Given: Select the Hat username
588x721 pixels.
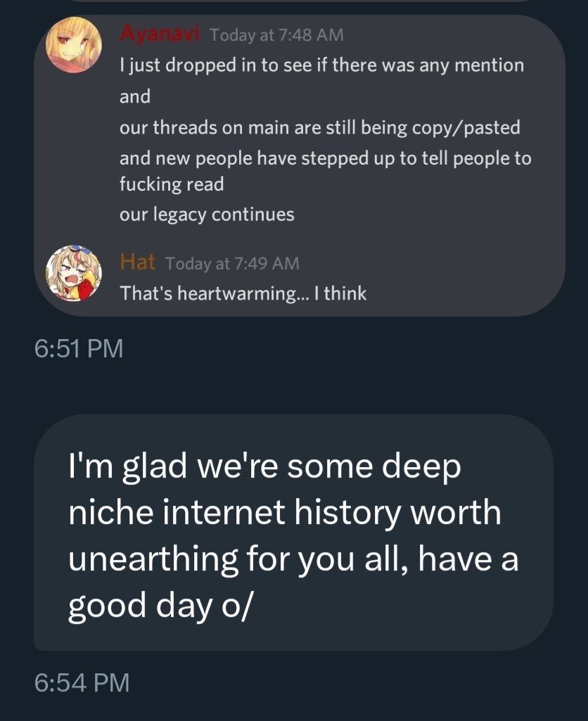Looking at the screenshot, I should 137,262.
